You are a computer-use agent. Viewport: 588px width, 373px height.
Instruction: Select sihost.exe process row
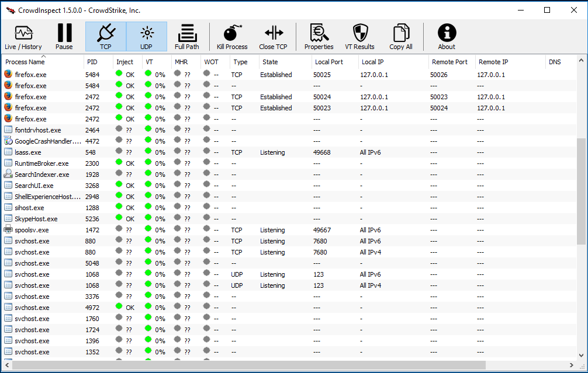tap(289, 207)
